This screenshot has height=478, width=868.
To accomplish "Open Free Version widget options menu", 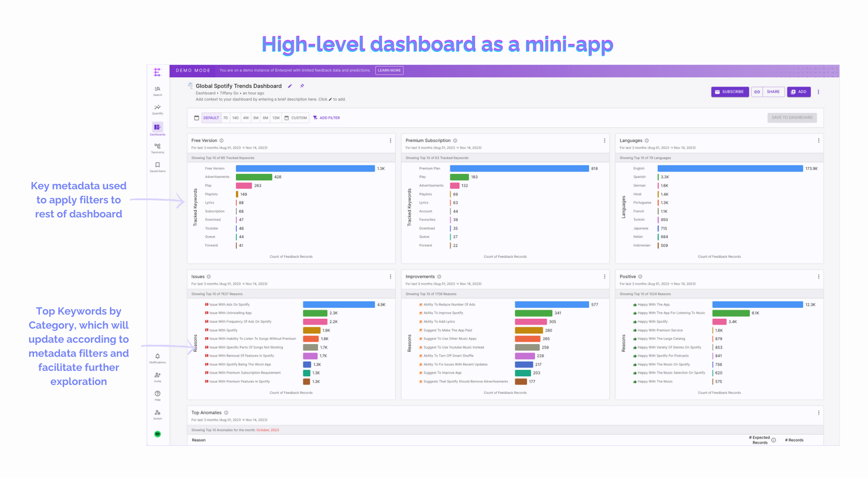I will (391, 141).
